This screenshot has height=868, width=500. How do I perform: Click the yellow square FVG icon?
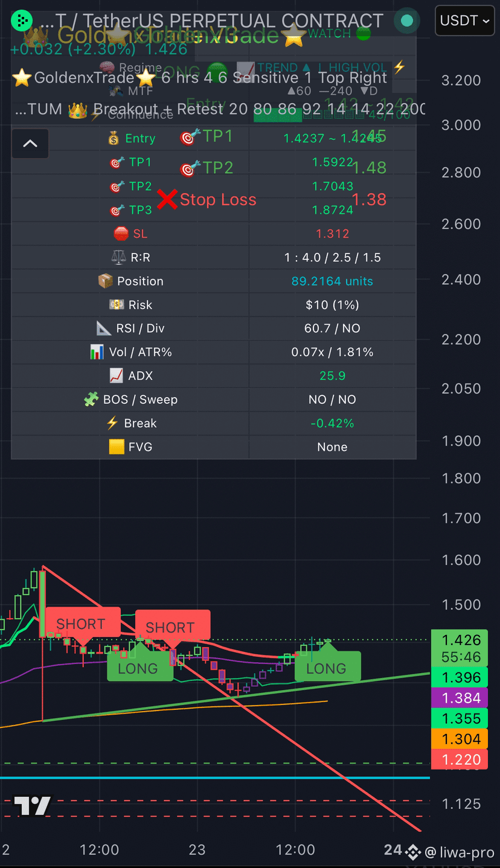click(x=116, y=447)
